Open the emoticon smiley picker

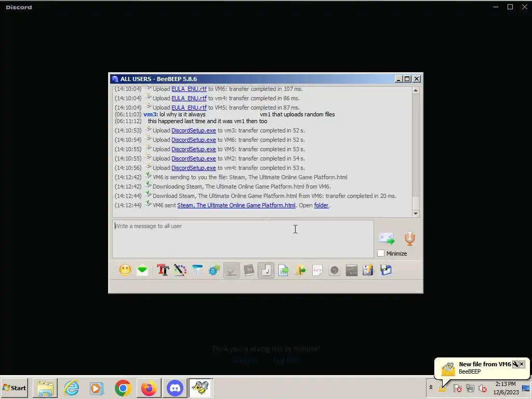(125, 270)
